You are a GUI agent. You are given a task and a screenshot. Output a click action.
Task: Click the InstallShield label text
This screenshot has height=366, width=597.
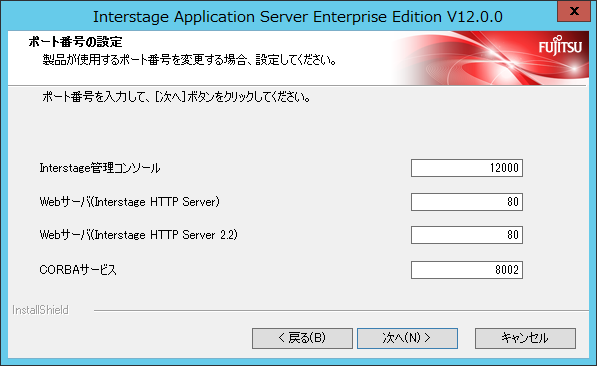click(40, 310)
